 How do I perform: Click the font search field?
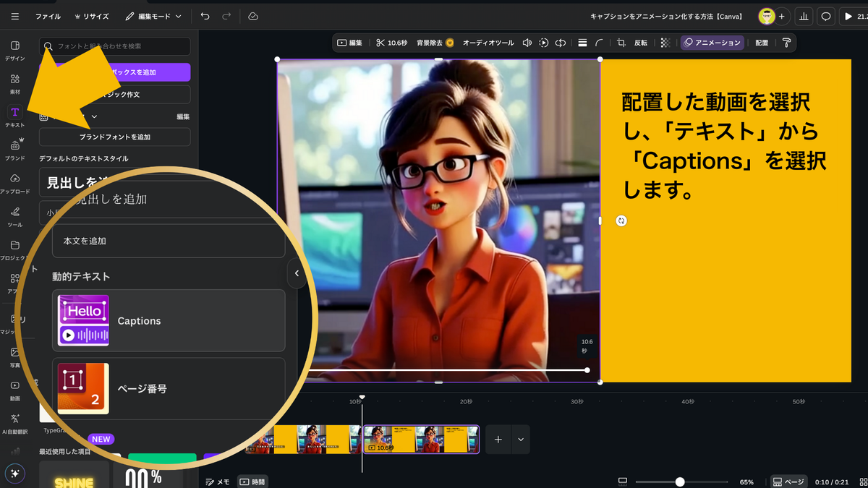(x=115, y=46)
